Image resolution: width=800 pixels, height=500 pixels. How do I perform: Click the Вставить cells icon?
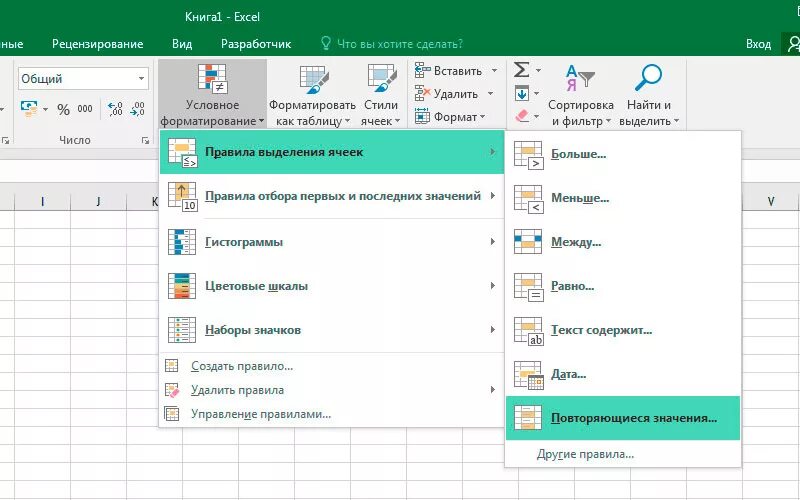(422, 70)
